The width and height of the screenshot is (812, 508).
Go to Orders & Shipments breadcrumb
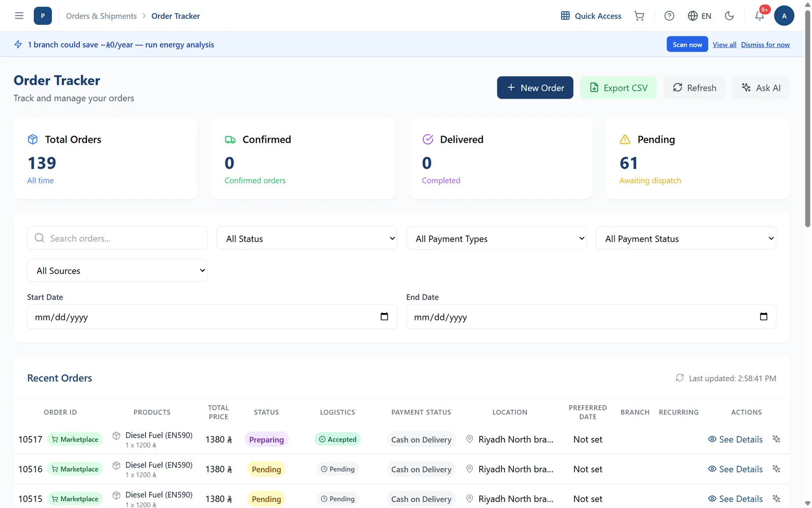(101, 16)
